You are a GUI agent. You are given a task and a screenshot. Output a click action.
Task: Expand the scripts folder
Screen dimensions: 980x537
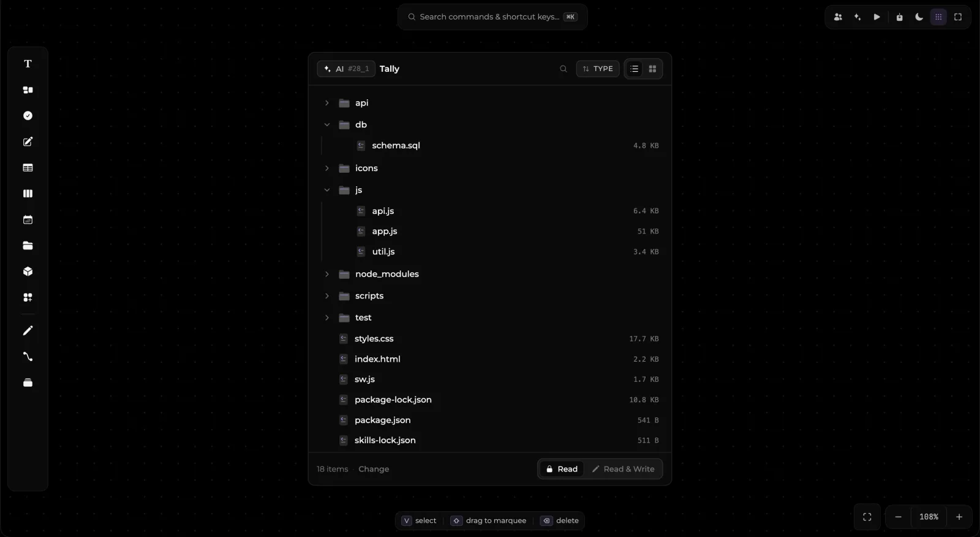pos(327,295)
